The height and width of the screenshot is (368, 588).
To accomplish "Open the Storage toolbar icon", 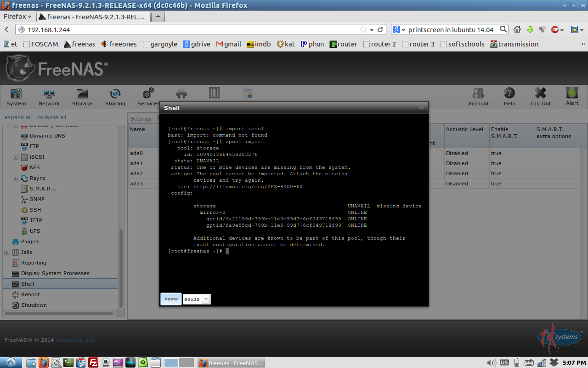I will click(82, 97).
